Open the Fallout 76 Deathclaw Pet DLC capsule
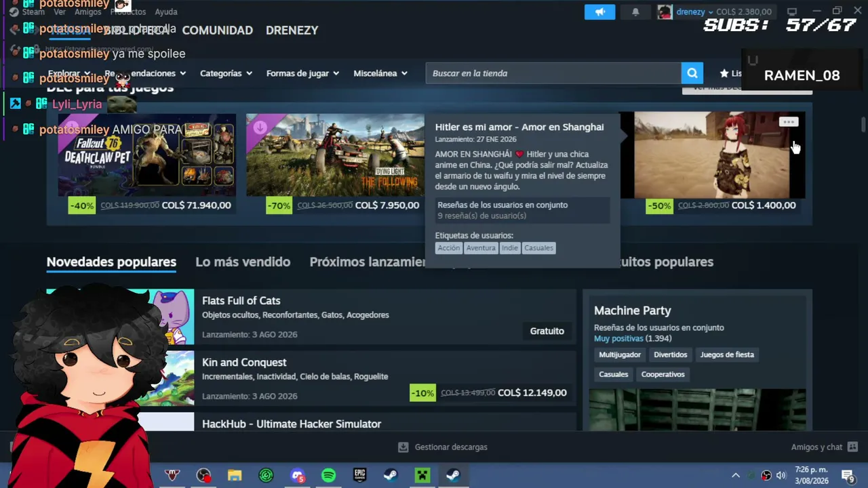Image resolution: width=868 pixels, height=488 pixels. click(147, 155)
